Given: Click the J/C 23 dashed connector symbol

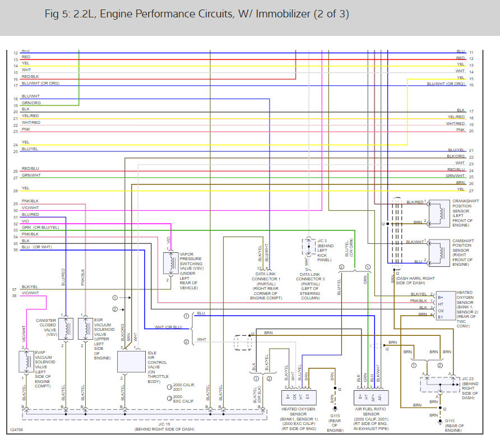Looking at the screenshot, I should [440, 385].
